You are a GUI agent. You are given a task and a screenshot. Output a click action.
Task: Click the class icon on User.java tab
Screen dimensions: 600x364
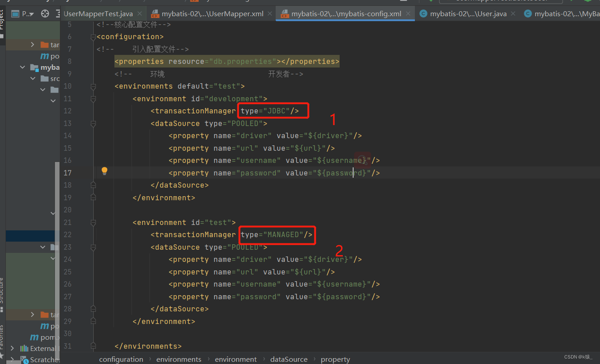coord(423,14)
